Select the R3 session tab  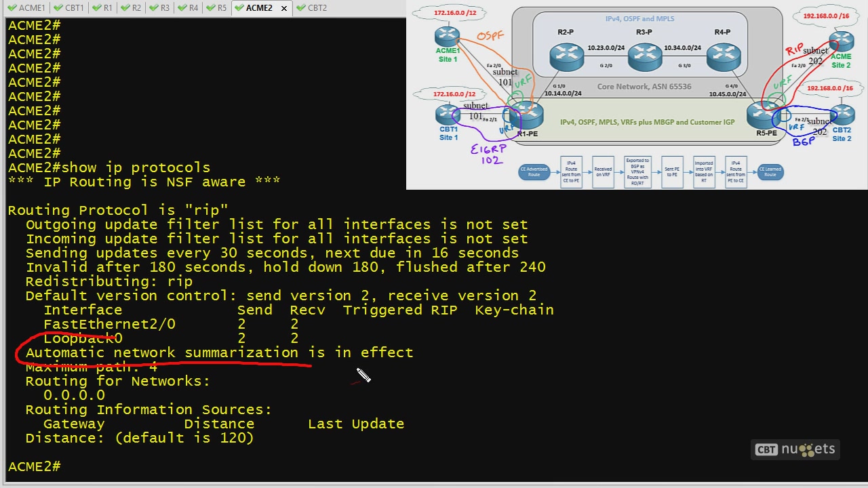(159, 8)
